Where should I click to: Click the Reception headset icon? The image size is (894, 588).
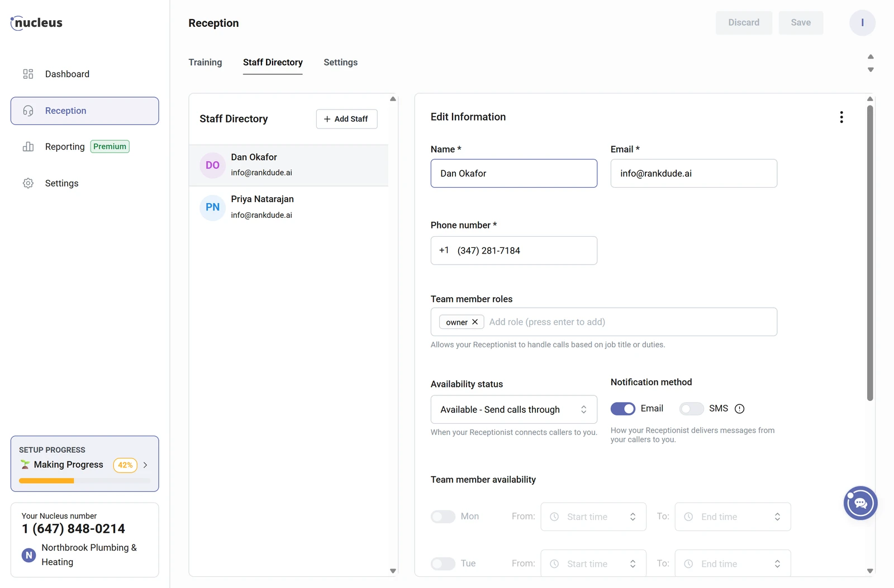coord(28,111)
